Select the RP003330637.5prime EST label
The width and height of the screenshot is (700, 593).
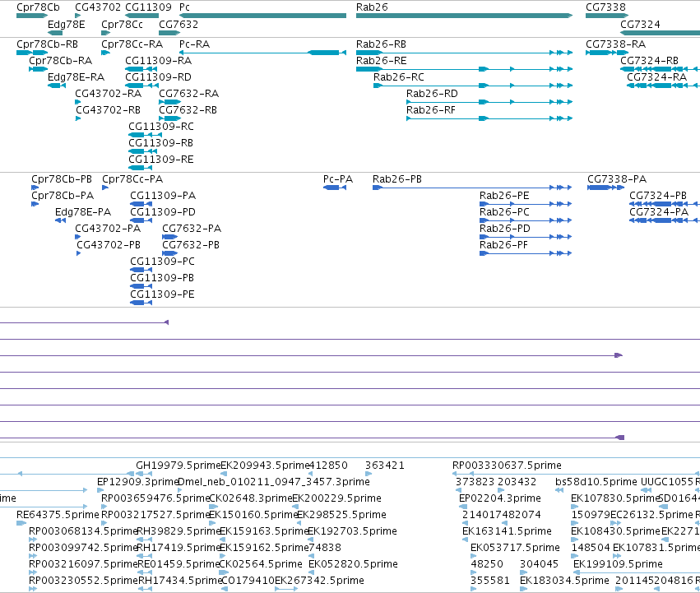(x=507, y=466)
